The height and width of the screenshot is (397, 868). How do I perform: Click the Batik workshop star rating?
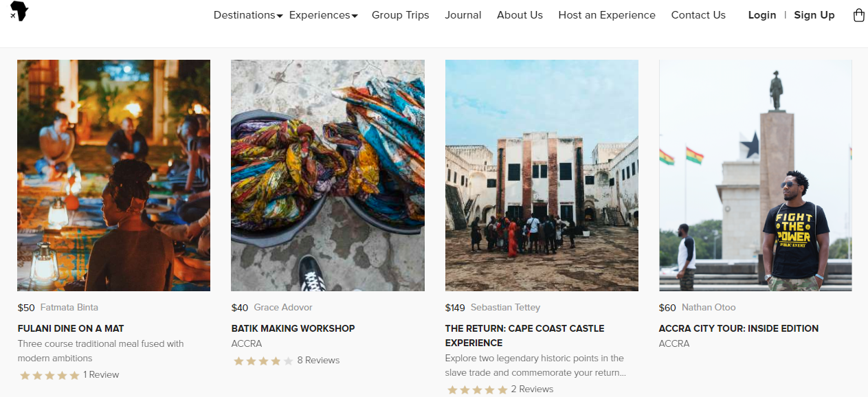263,361
